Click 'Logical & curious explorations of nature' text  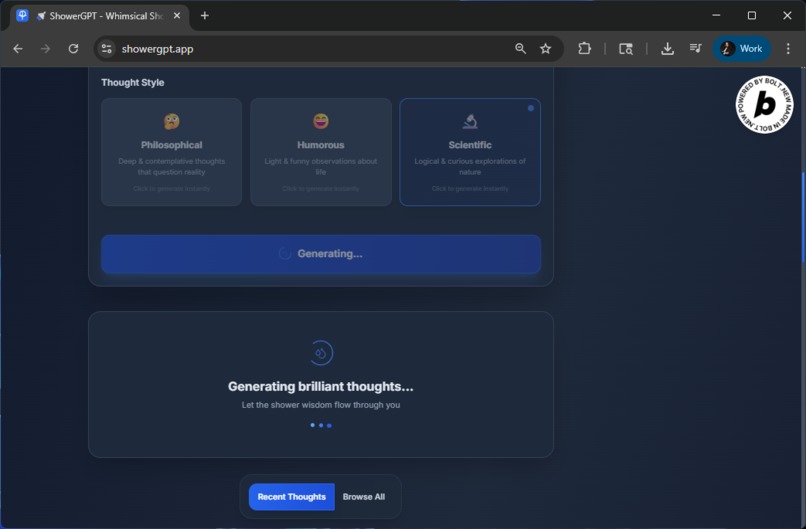470,167
